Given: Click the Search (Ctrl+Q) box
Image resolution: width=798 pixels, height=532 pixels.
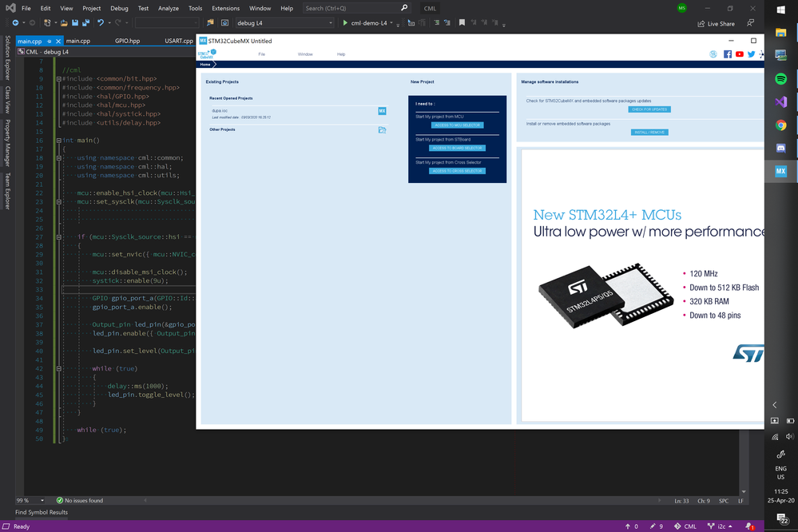Looking at the screenshot, I should (x=356, y=8).
